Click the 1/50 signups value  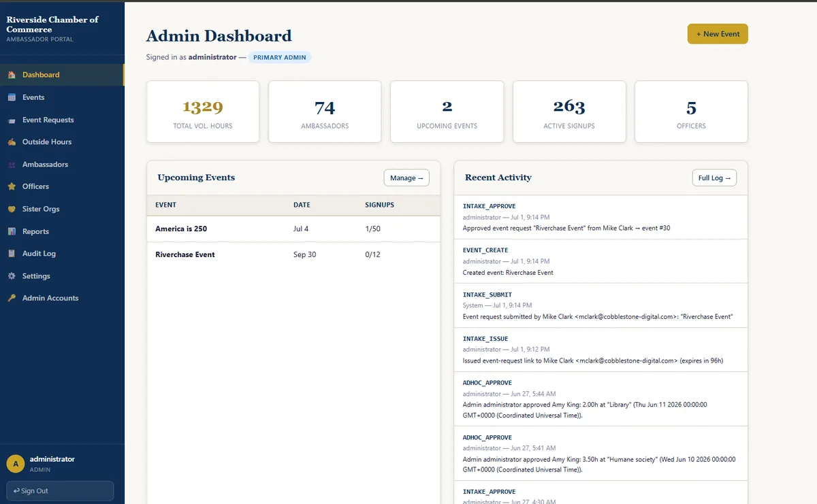(x=372, y=229)
